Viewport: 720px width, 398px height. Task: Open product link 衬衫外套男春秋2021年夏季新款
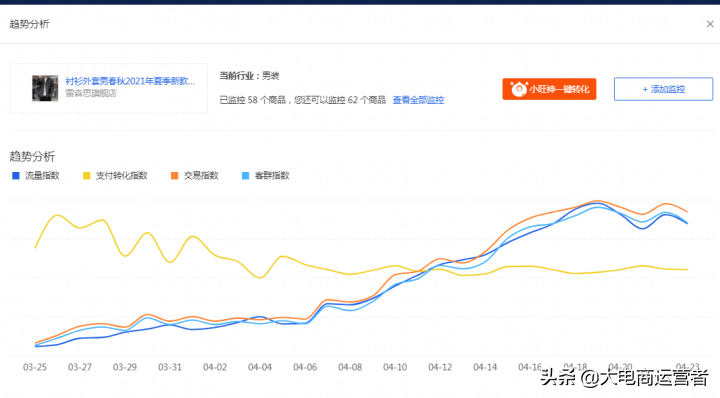(130, 81)
